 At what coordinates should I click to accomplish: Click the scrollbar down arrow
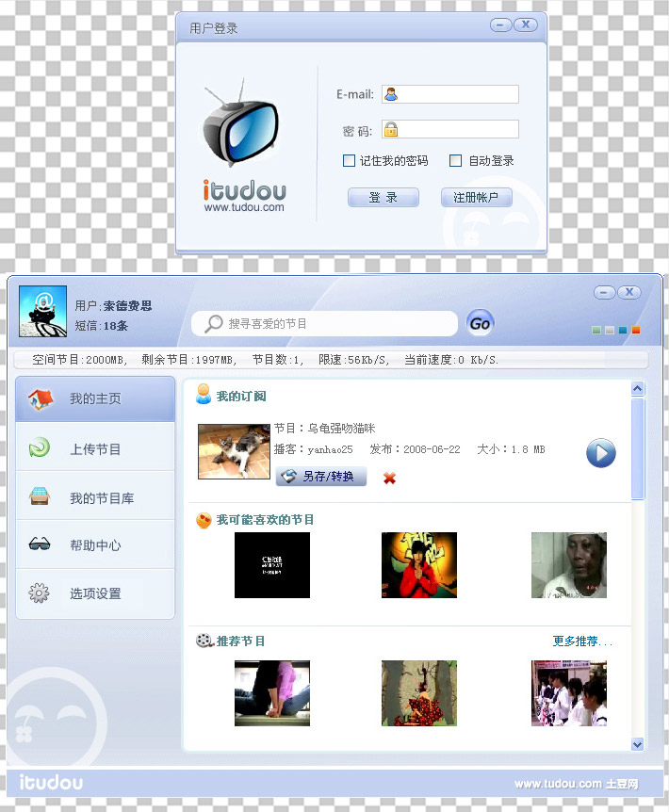(637, 744)
